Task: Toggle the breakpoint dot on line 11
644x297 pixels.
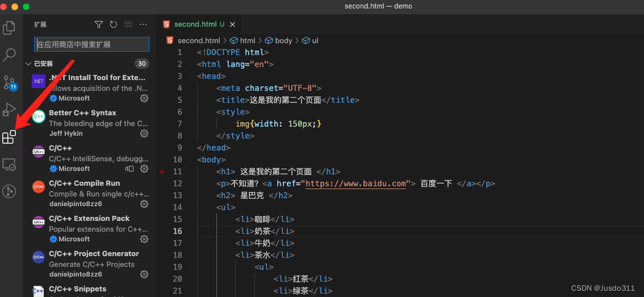Action: [x=162, y=171]
